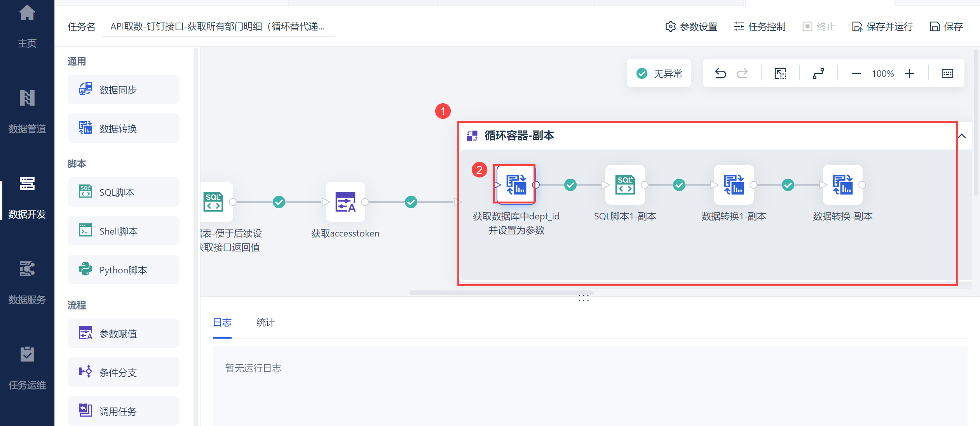
Task: Switch to the 统计 tab
Action: [265, 322]
